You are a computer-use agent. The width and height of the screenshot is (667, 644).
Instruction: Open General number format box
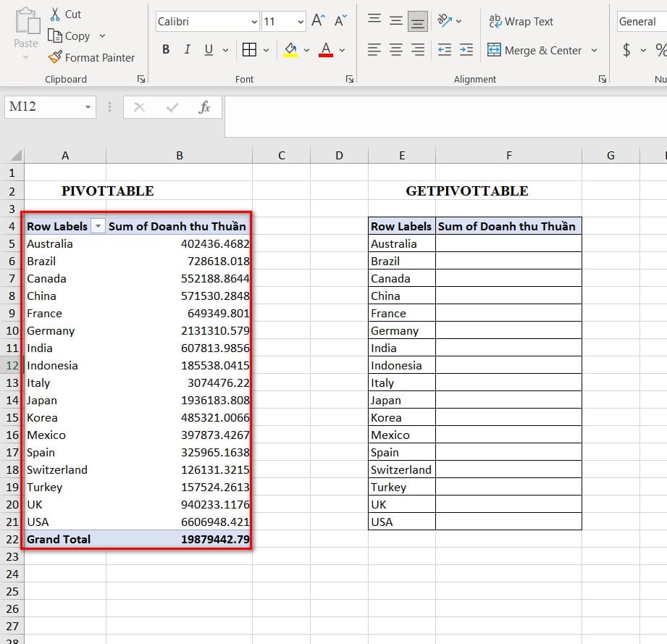[x=642, y=21]
